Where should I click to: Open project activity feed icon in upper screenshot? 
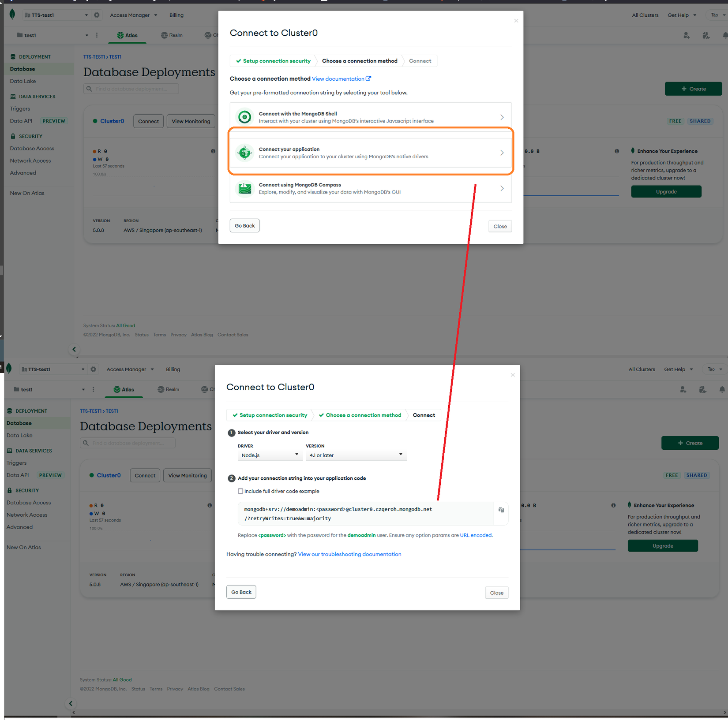[706, 35]
